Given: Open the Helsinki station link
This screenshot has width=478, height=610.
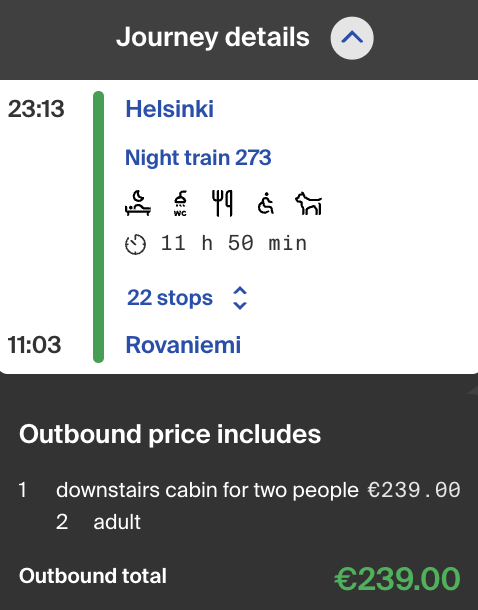Looking at the screenshot, I should 170,109.
